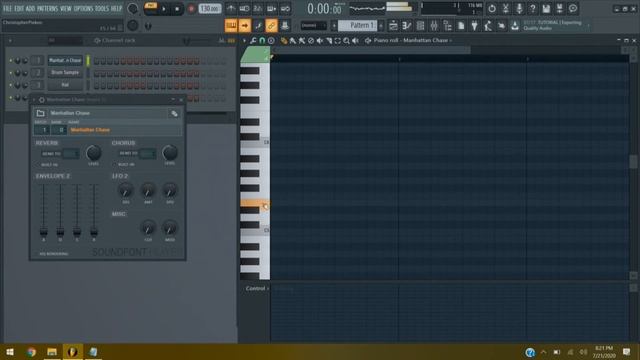640x360 pixels.
Task: Open Piano roll Manhattan Chase target dropdown
Action: 413,40
